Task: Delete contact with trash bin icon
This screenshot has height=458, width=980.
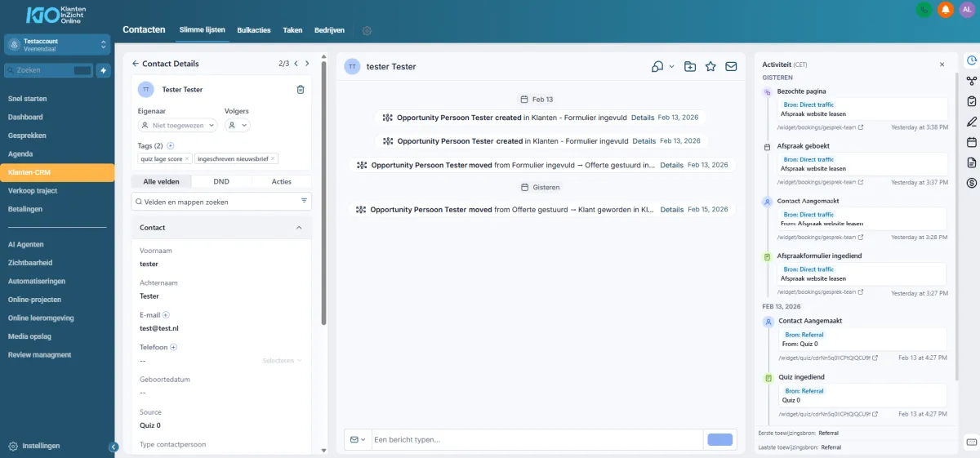Action: 301,89
